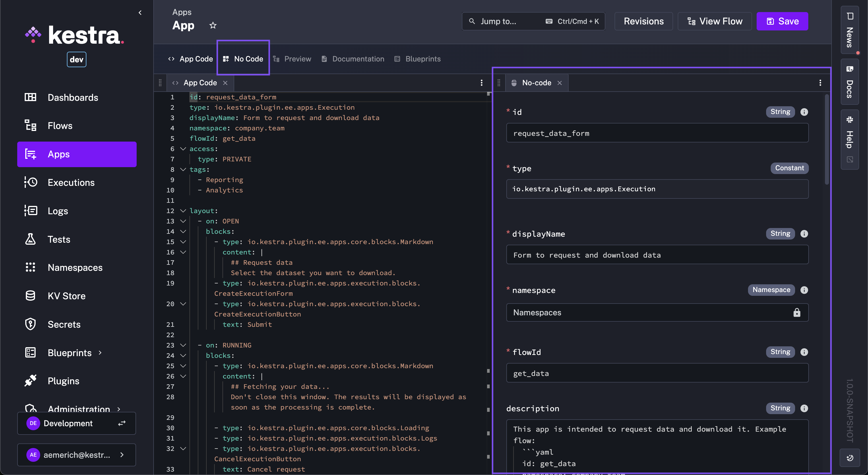The image size is (868, 475).
Task: Open the Secrets page from the sidebar
Action: coord(64,324)
